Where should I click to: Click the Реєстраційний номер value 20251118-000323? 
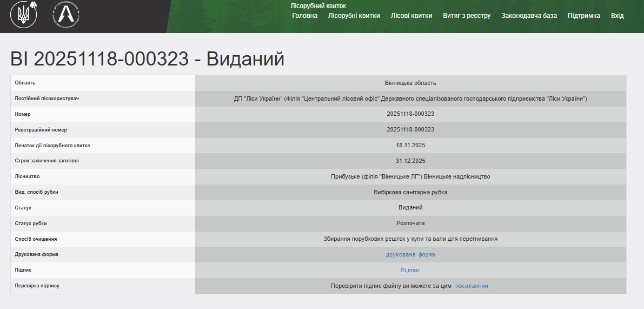[410, 130]
